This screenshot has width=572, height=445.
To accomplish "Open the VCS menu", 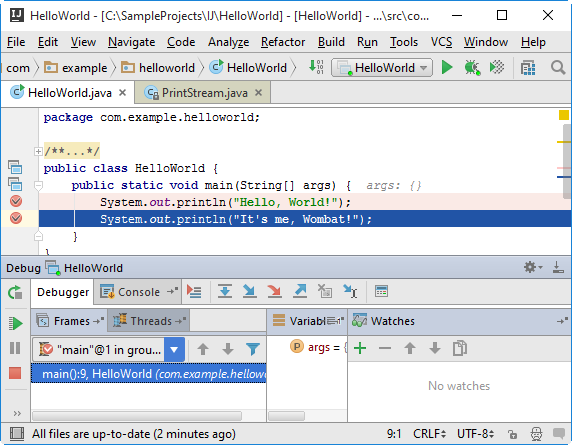I will click(441, 42).
